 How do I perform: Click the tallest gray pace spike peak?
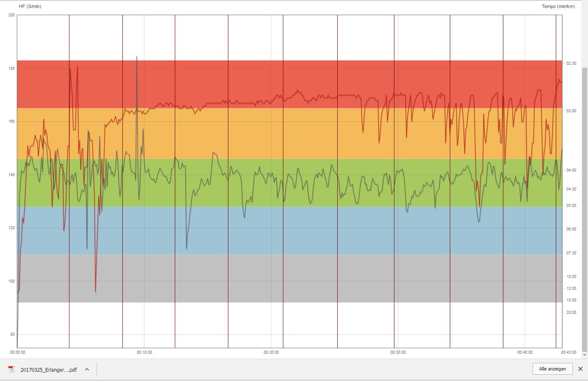136,57
